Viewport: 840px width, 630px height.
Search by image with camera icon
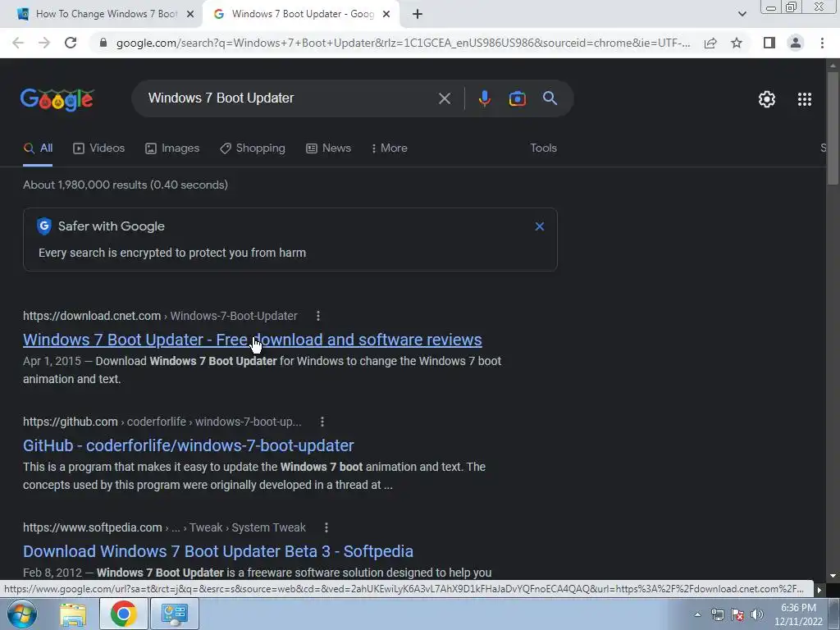coord(517,98)
